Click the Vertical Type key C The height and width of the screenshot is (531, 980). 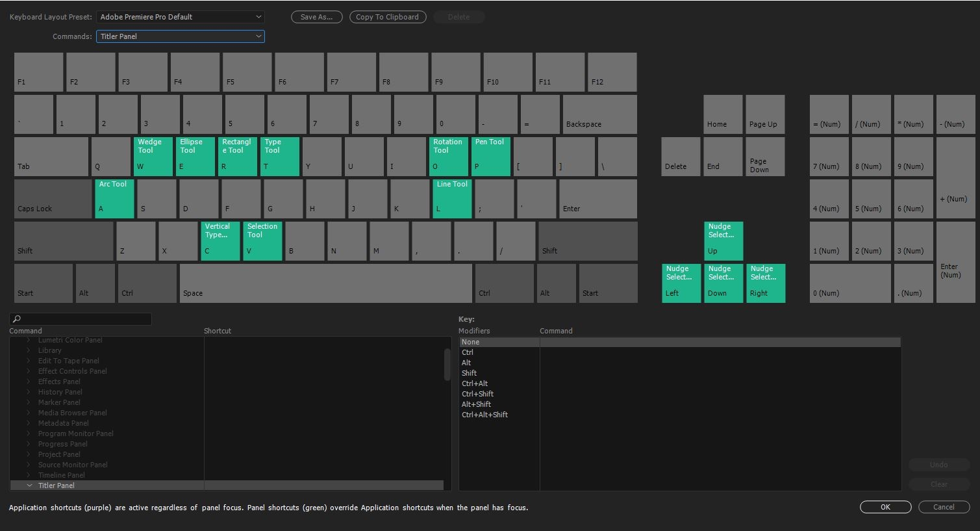220,240
